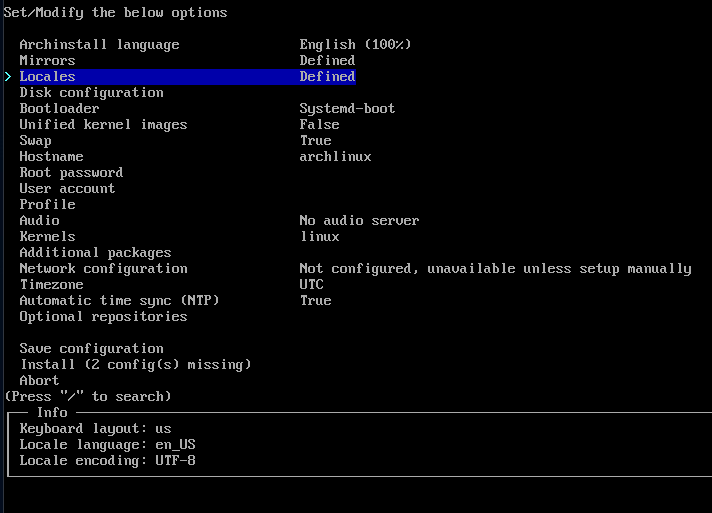
Task: Select the Hostname entry
Action: point(51,157)
